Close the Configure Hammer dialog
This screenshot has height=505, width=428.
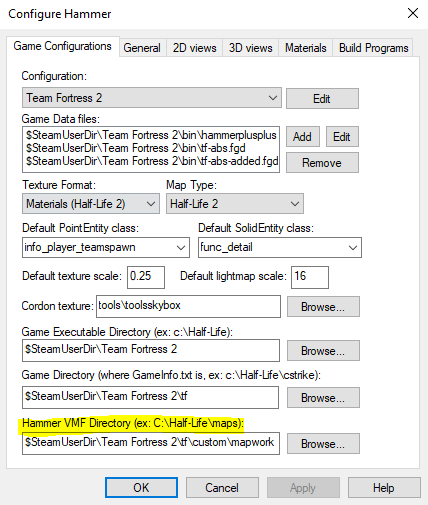pos(413,13)
